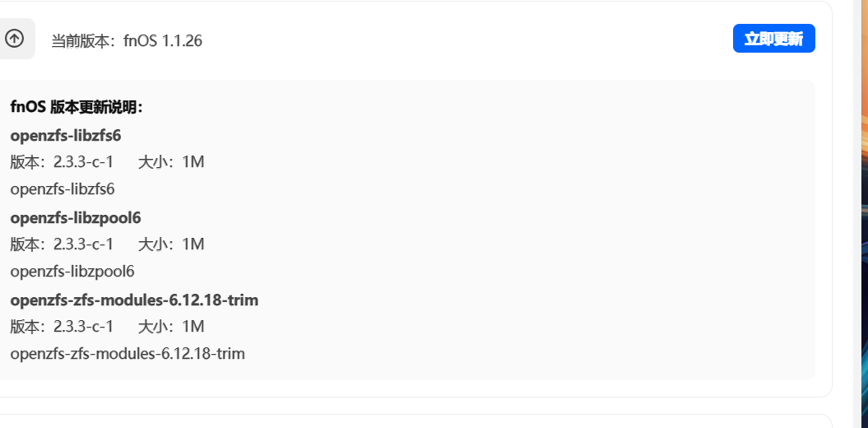Select bold openzfs-zfs-modules-6.12.18-trim title
The image size is (868, 428).
(x=134, y=300)
